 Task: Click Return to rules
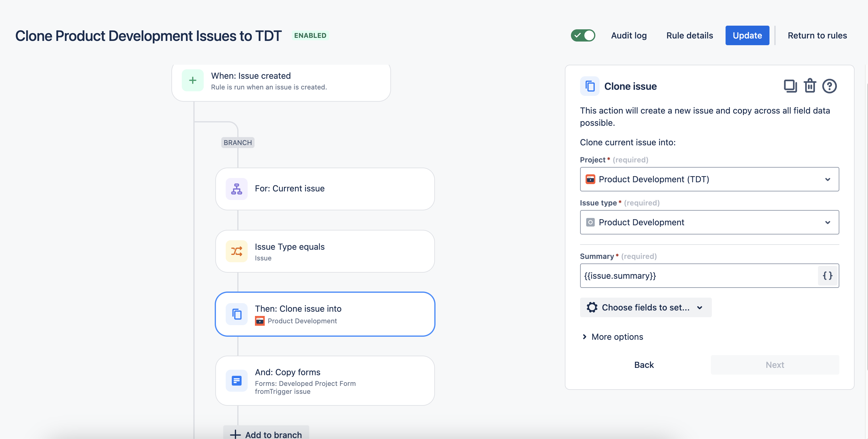coord(817,35)
